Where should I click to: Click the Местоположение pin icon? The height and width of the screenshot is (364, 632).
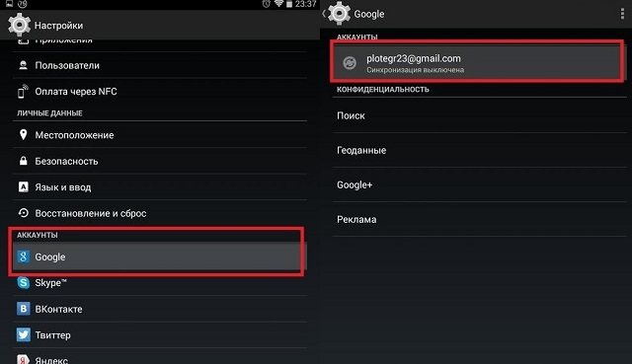(24, 134)
